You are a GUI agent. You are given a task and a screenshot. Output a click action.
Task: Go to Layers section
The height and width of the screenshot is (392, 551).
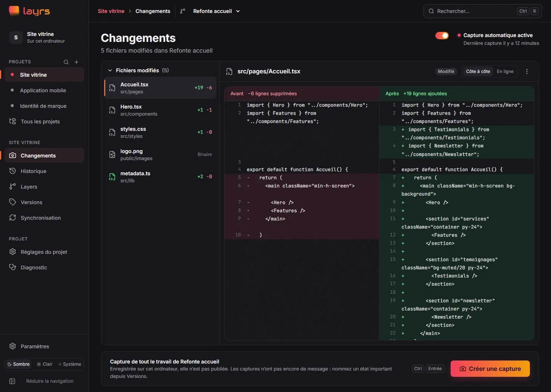(44, 187)
